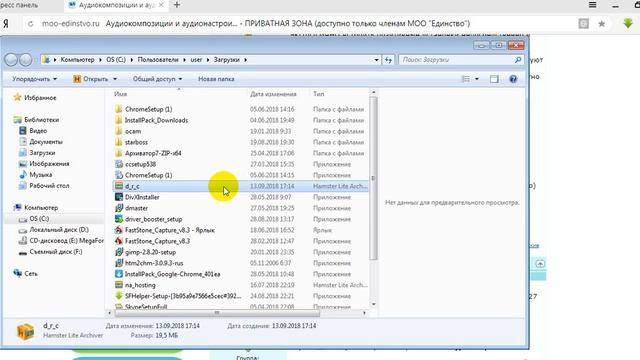Viewport: 640px width, 360px height.
Task: Select the dmaster application icon
Action: pos(119,208)
